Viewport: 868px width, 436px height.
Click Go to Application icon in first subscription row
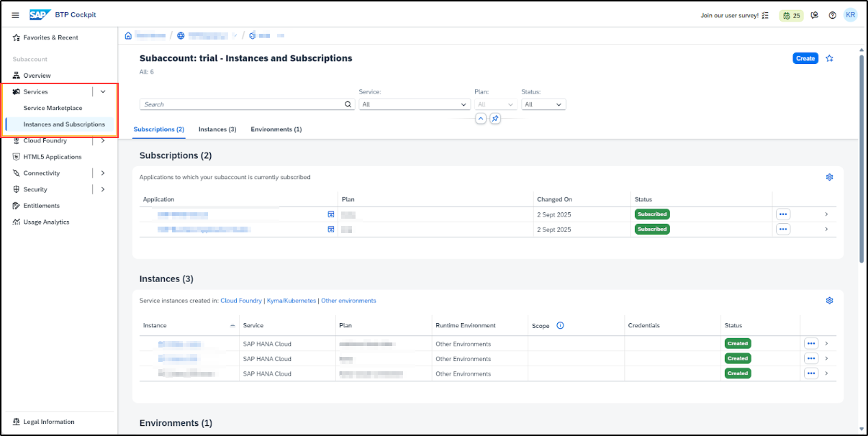coord(331,214)
